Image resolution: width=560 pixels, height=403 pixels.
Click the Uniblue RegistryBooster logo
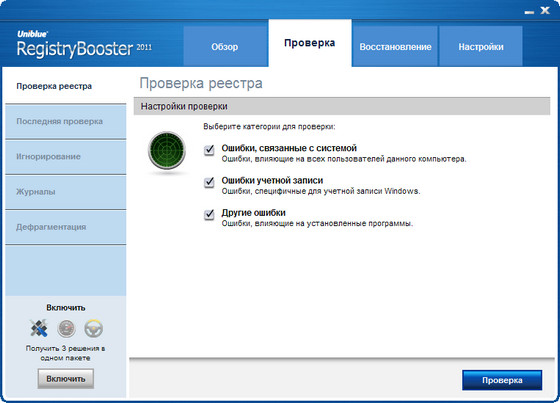[84, 45]
